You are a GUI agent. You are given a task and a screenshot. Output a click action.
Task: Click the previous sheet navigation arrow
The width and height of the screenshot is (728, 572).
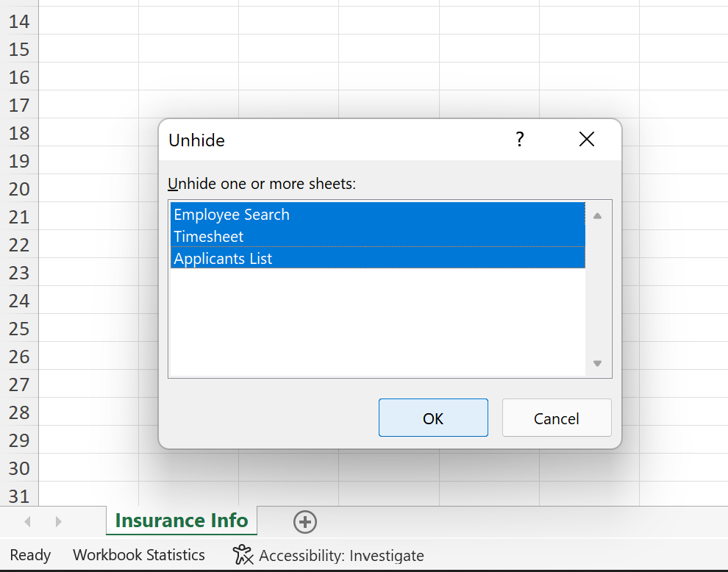27,521
